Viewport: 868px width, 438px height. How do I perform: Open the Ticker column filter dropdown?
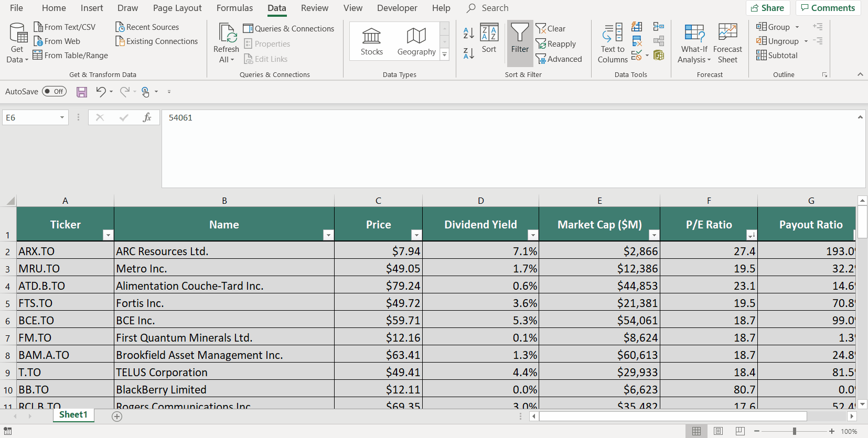(x=108, y=235)
